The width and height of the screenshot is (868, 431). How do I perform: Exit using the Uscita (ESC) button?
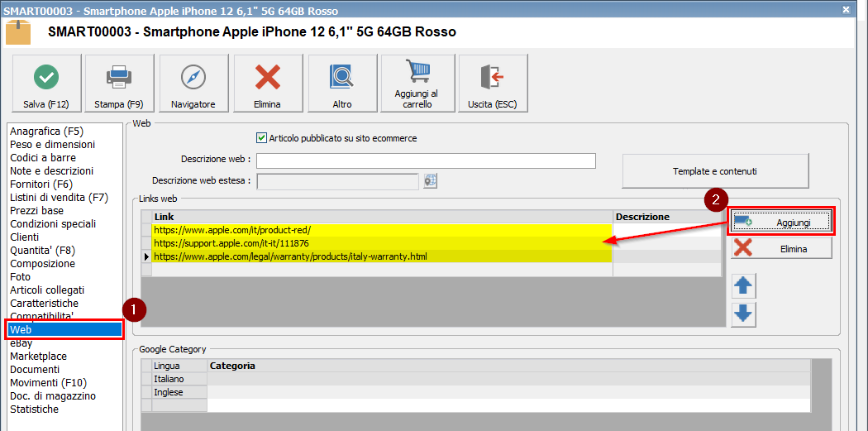tap(493, 84)
